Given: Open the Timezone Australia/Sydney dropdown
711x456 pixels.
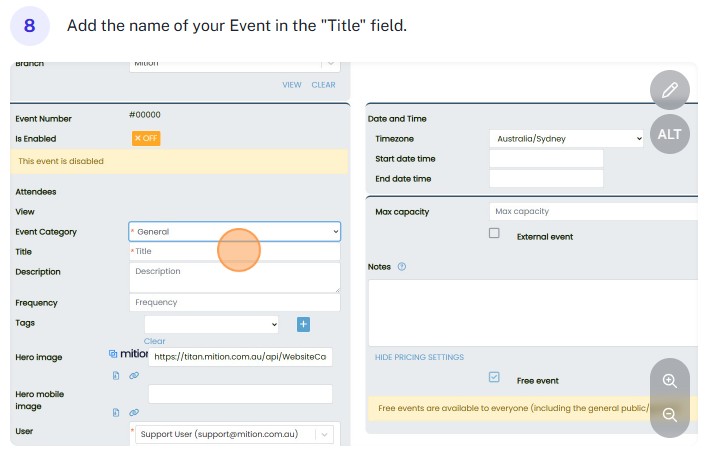Looking at the screenshot, I should pos(566,139).
